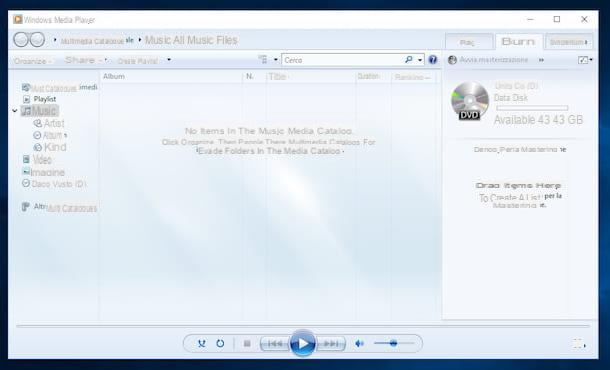Switch to Now Playing mini view
Image resolution: width=610 pixels, height=370 pixels.
pos(579,344)
